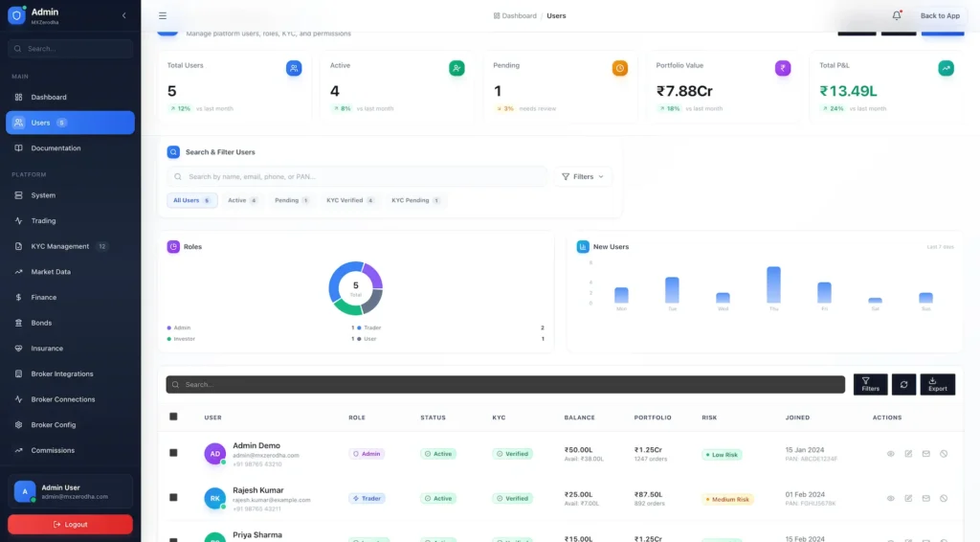Go to Trading in the sidebar
Image resolution: width=980 pixels, height=542 pixels.
70,220
